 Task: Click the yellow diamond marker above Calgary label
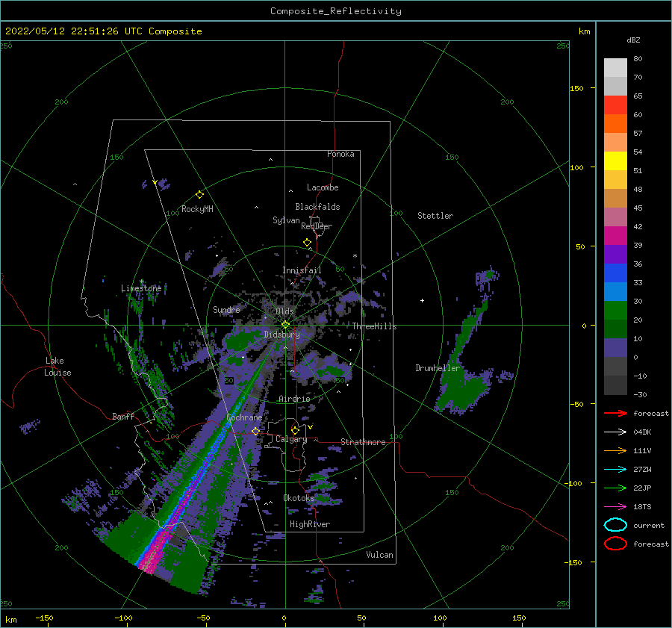[x=295, y=430]
